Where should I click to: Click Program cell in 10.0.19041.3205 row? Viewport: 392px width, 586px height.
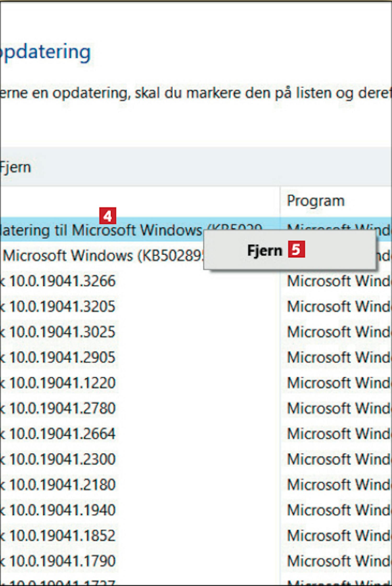click(x=339, y=306)
